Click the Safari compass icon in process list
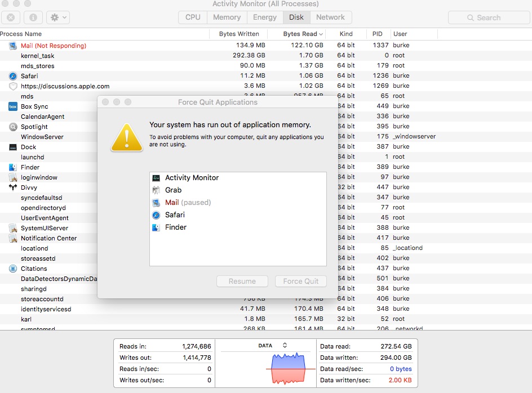The height and width of the screenshot is (393, 532). click(x=13, y=76)
